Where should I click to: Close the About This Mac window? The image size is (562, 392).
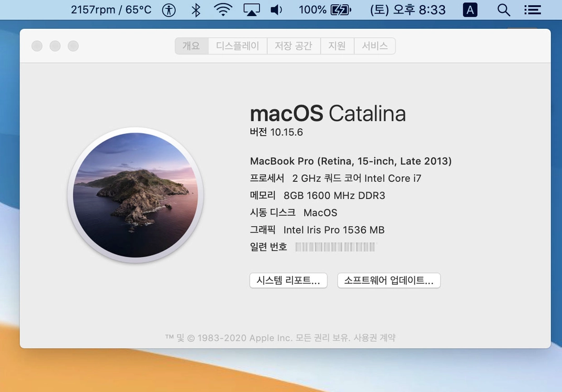click(37, 46)
